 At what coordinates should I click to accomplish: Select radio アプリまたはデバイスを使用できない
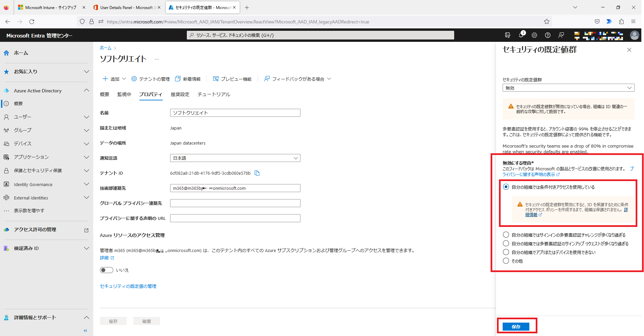pyautogui.click(x=506, y=252)
